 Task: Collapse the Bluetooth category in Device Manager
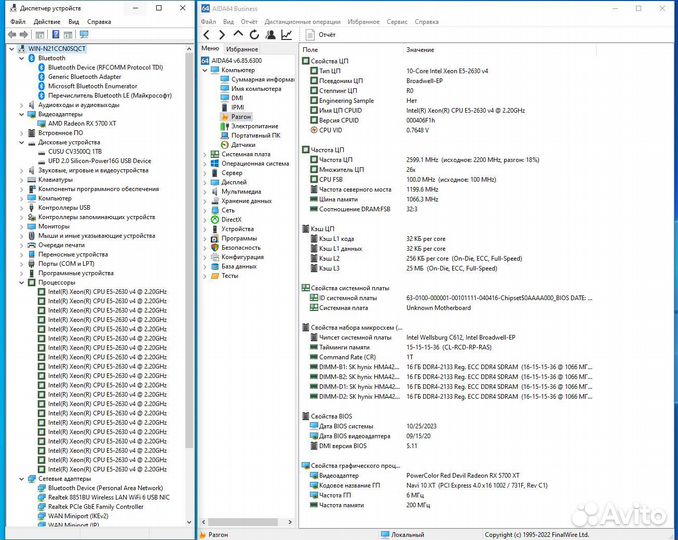[x=21, y=58]
